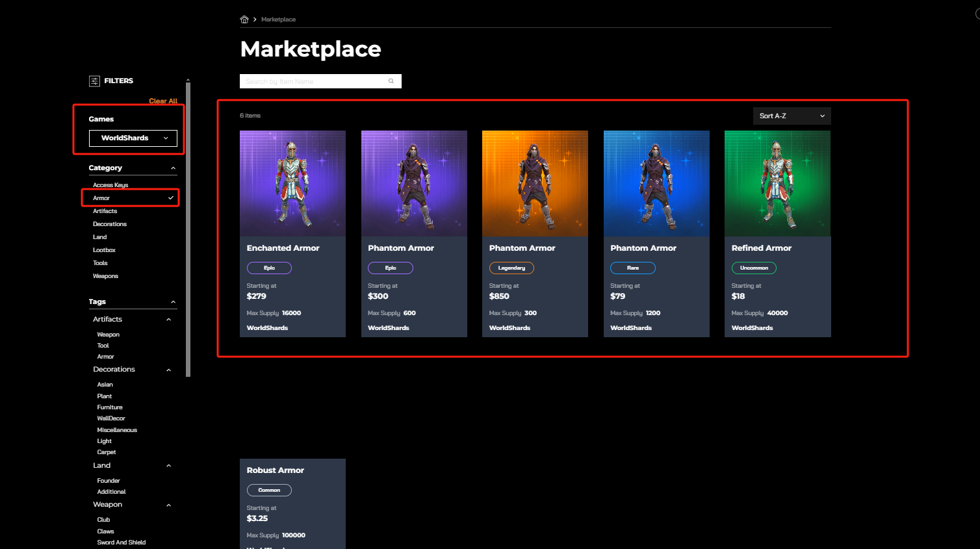This screenshot has height=549, width=980.
Task: Click the filters sliders icon
Action: [94, 81]
